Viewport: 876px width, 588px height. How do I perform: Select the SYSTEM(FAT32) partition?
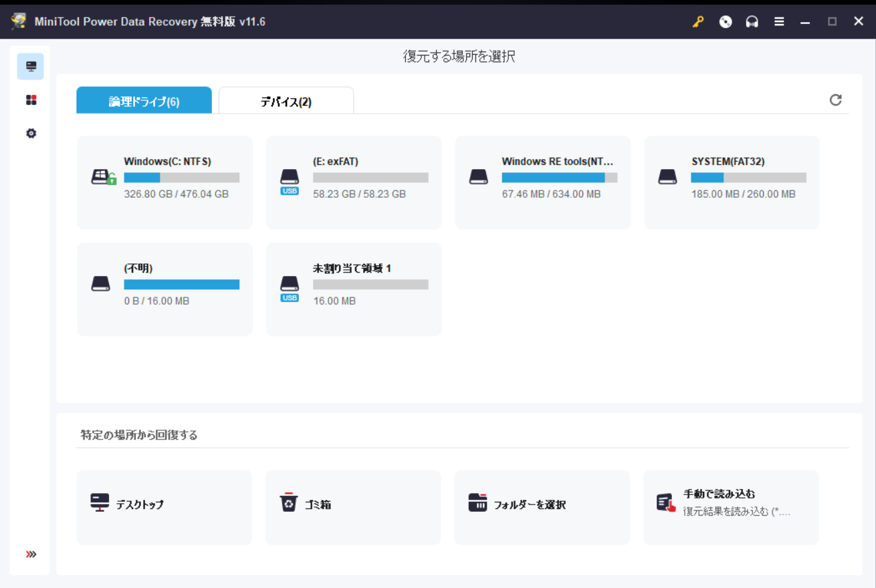732,182
